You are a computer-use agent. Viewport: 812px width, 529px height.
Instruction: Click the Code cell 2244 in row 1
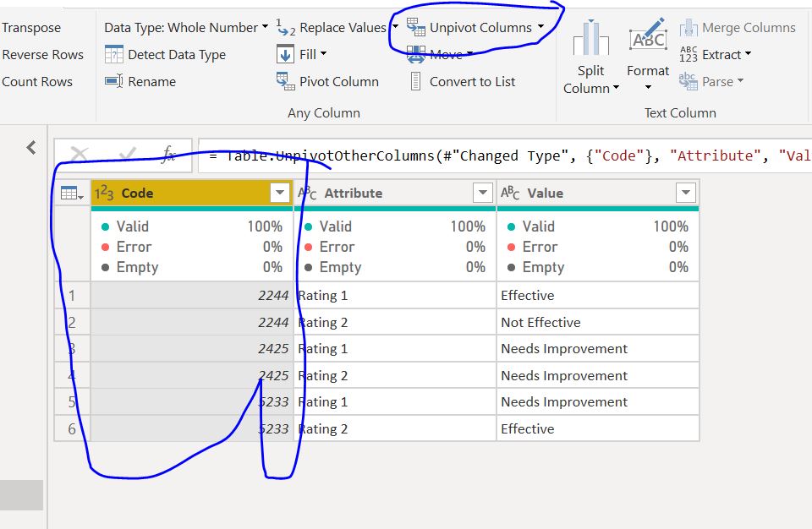[x=192, y=296]
